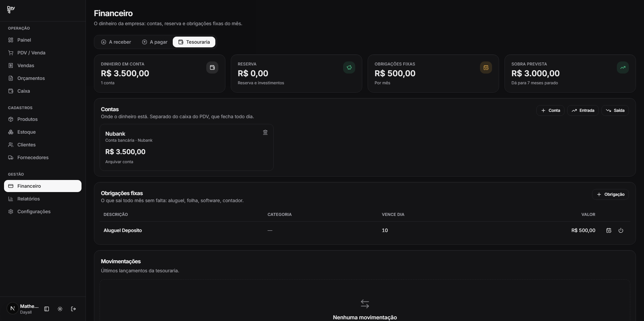Click the 'Reserva e investimentos' text
The width and height of the screenshot is (644, 321).
click(x=261, y=83)
